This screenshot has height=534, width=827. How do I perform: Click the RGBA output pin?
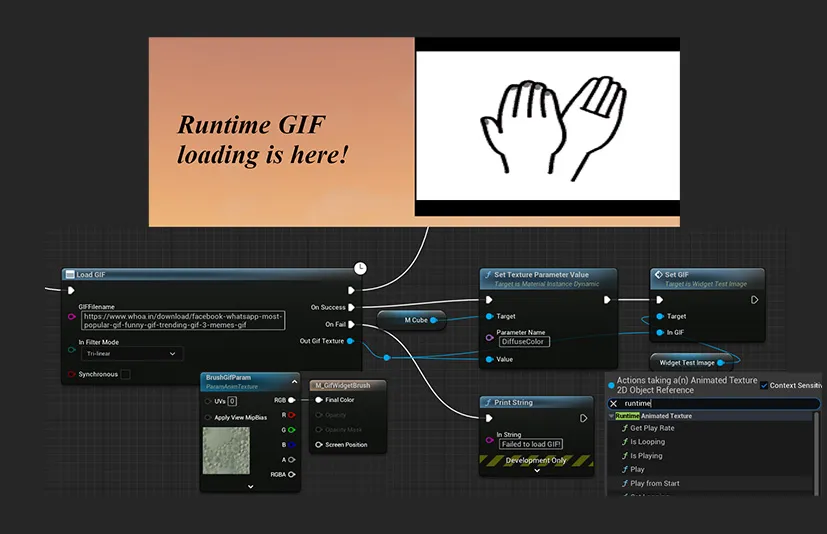(x=292, y=474)
